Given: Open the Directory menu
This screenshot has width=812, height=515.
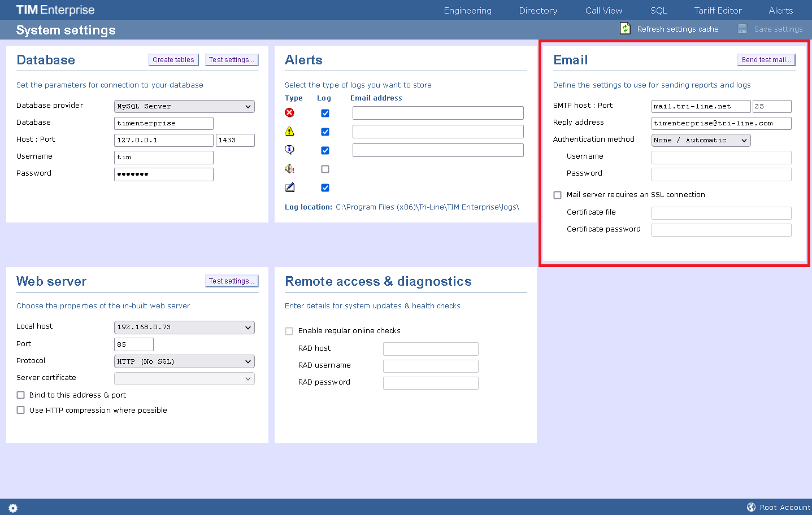Looking at the screenshot, I should click(x=537, y=10).
